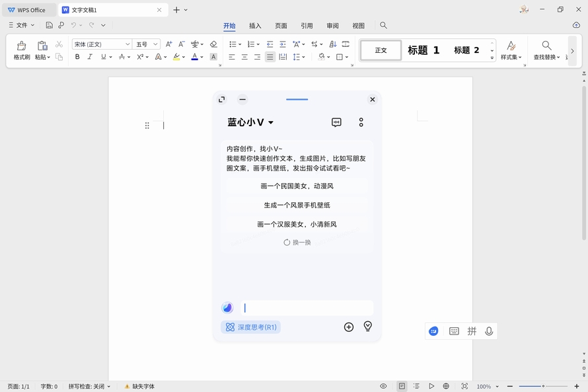
Task: Apply center text alignment
Action: click(244, 57)
